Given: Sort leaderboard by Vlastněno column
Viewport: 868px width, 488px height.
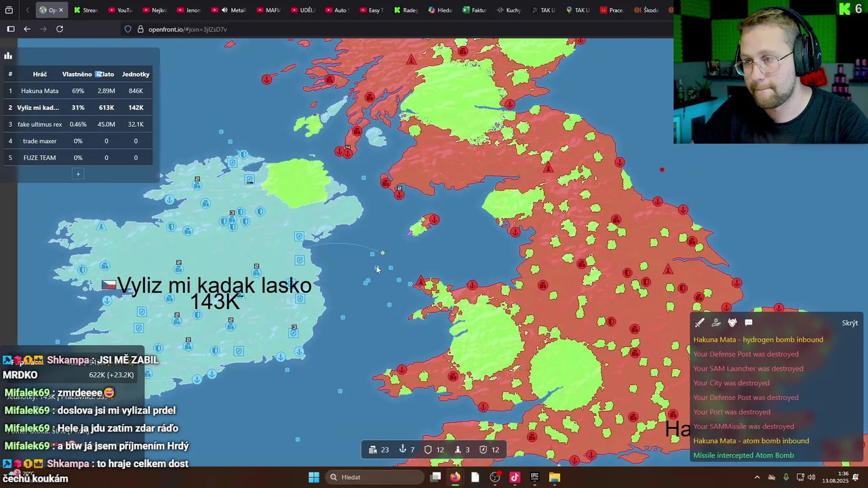Looking at the screenshot, I should (x=77, y=74).
